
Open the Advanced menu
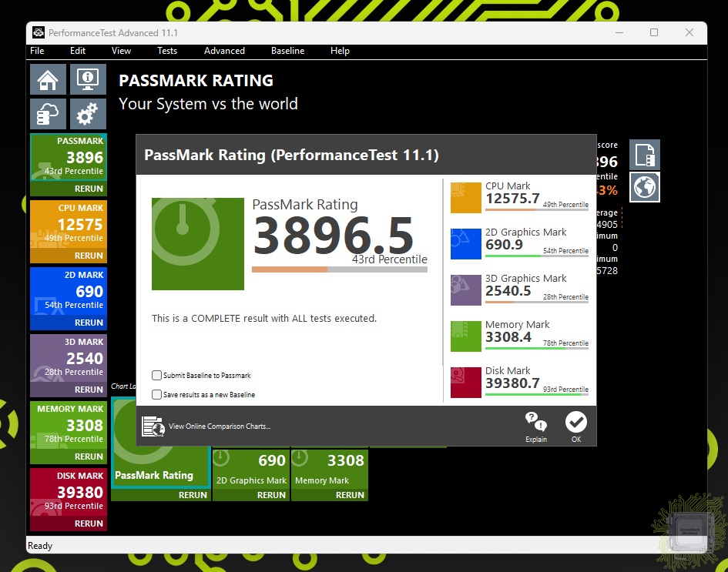click(224, 51)
